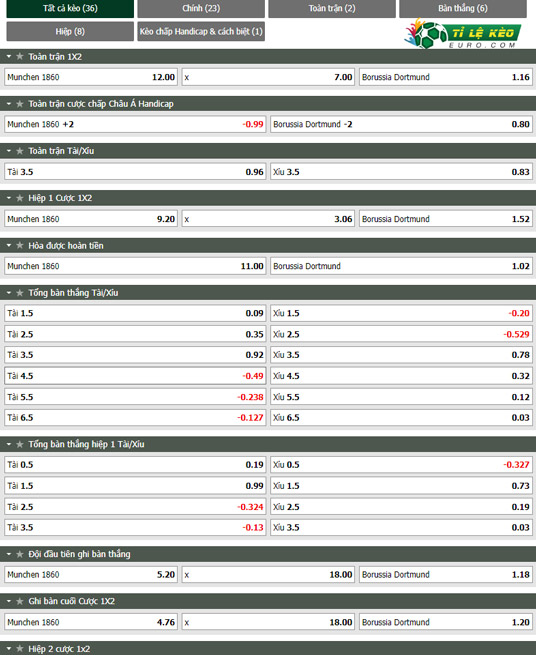Favorite the Toàn trận 1X2 star icon
The image size is (536, 655).
(x=20, y=56)
